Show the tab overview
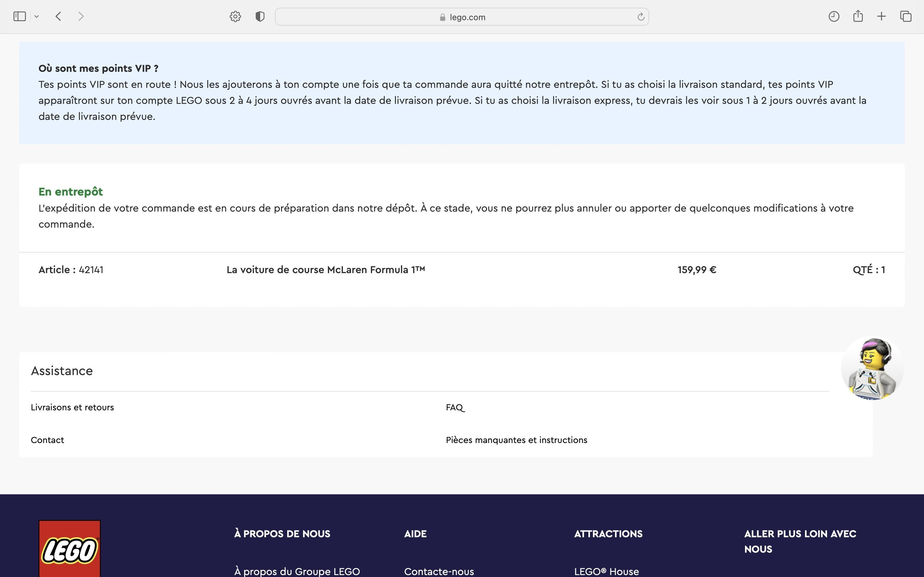Viewport: 924px width, 577px height. point(906,16)
